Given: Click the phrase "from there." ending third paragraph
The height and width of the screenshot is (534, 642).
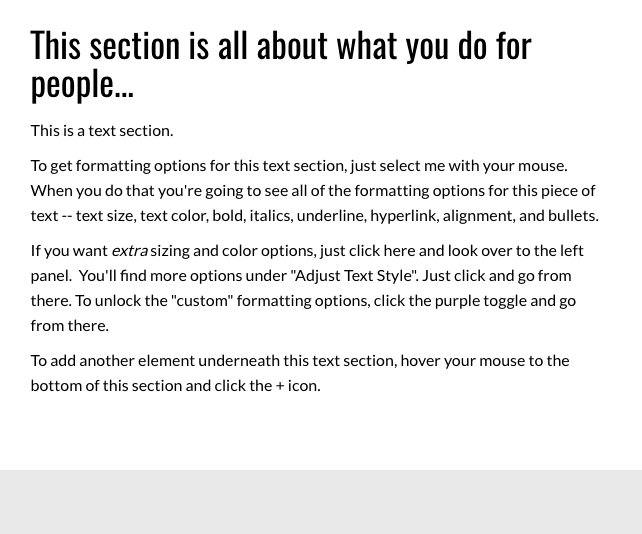Looking at the screenshot, I should coord(70,326).
